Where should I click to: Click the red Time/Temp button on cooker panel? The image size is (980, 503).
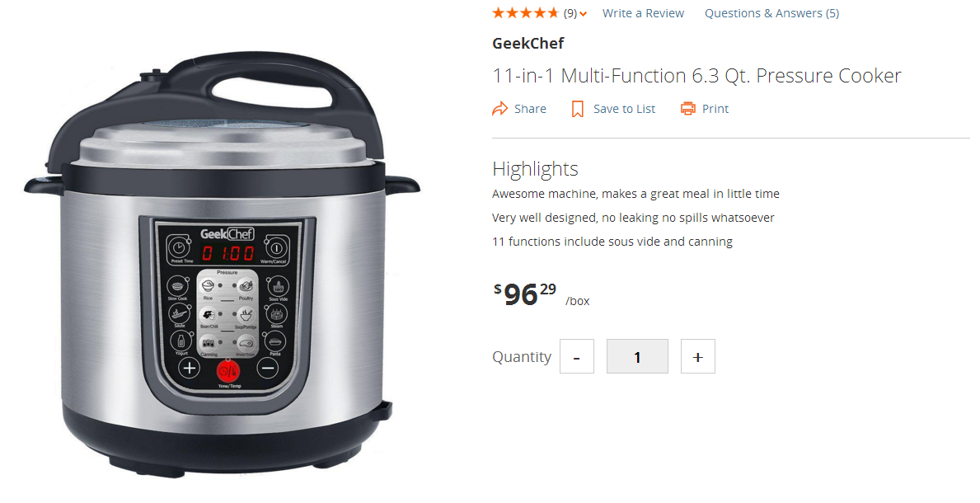pyautogui.click(x=228, y=369)
